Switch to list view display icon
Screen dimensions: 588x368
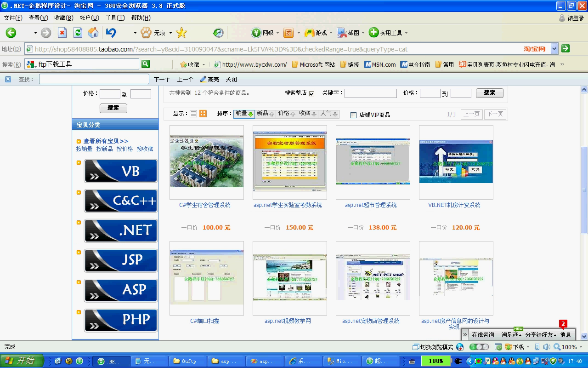(x=193, y=114)
